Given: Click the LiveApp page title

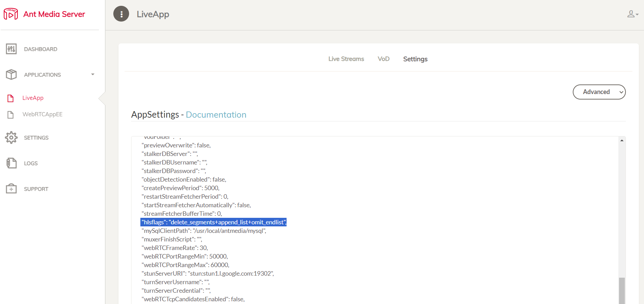Looking at the screenshot, I should tap(153, 14).
